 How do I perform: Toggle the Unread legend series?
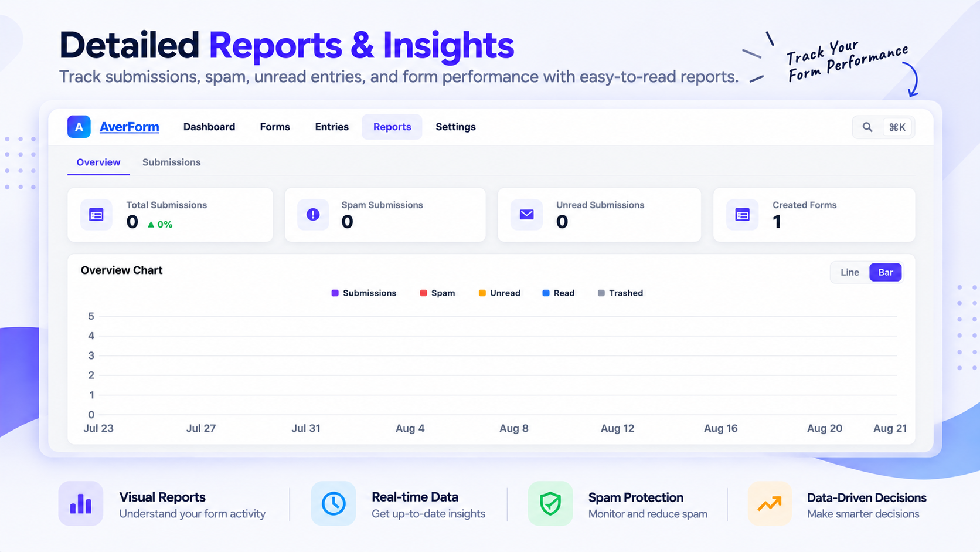[499, 293]
